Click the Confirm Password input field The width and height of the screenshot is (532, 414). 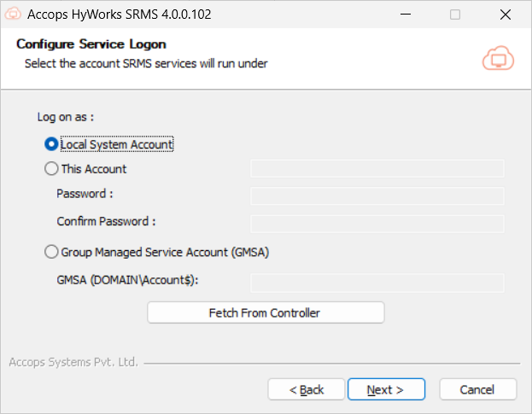377,224
